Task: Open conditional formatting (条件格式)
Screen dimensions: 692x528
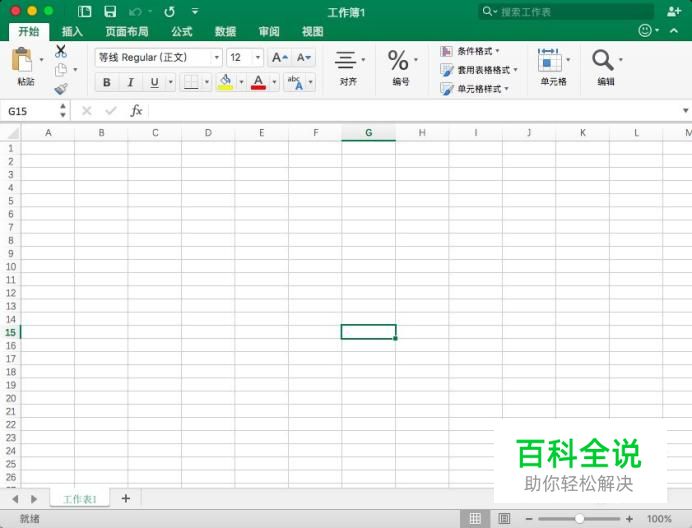Action: pyautogui.click(x=470, y=51)
